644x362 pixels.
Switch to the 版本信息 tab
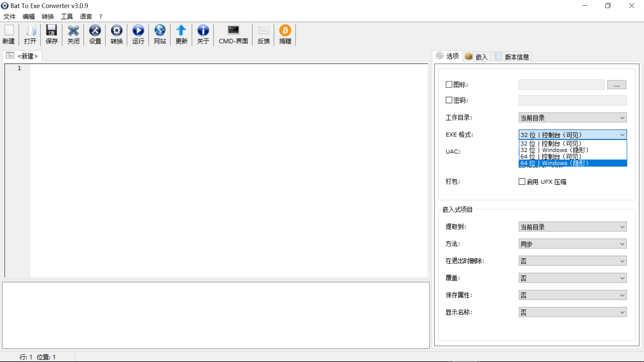(513, 57)
